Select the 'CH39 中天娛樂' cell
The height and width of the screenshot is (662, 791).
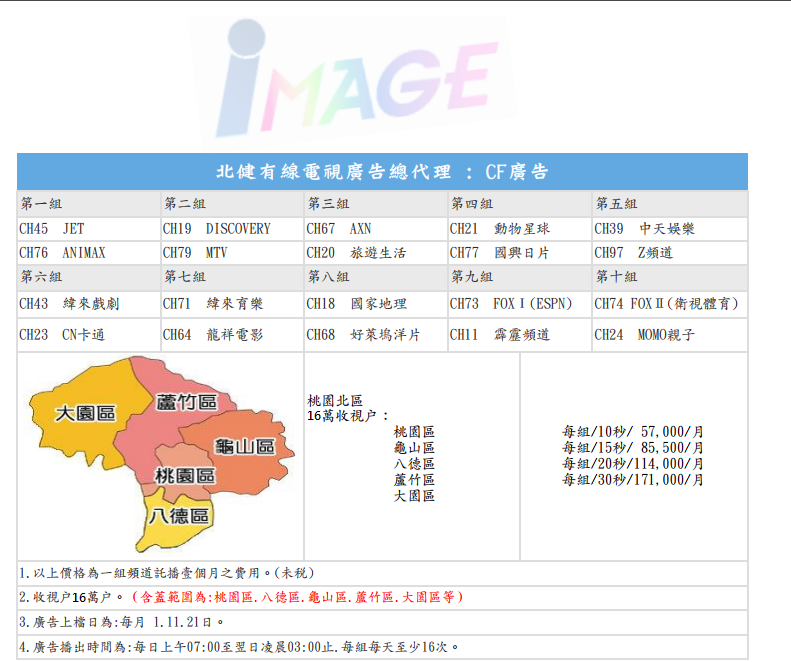pyautogui.click(x=670, y=229)
